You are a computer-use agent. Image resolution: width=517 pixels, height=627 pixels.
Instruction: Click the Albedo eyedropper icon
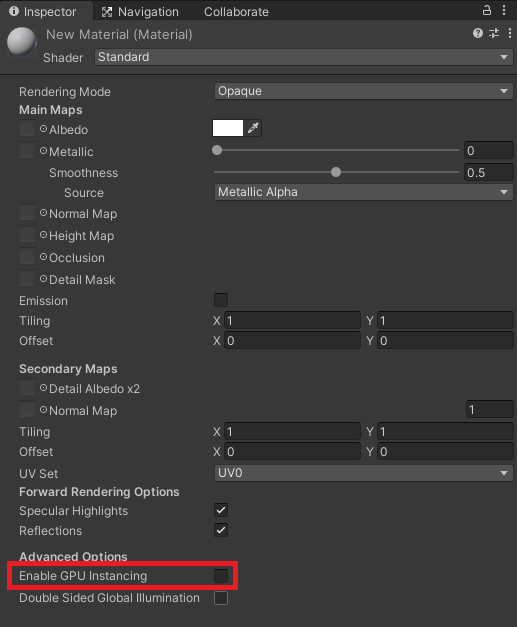[x=253, y=128]
